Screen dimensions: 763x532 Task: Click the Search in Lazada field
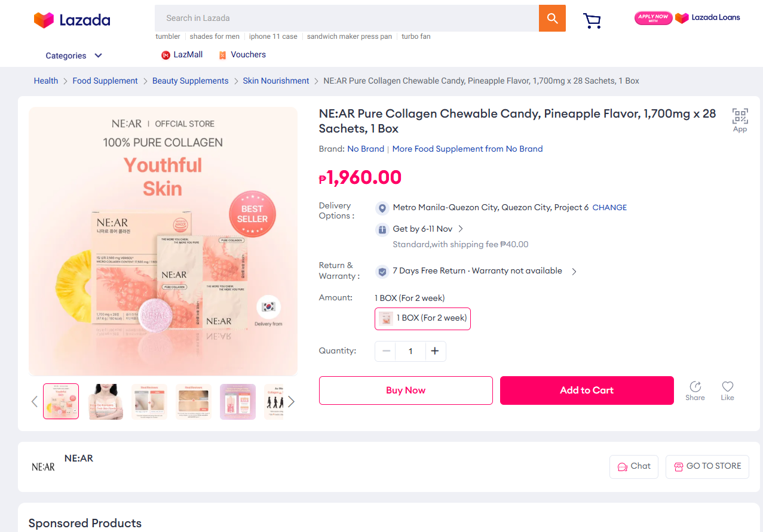coord(347,18)
